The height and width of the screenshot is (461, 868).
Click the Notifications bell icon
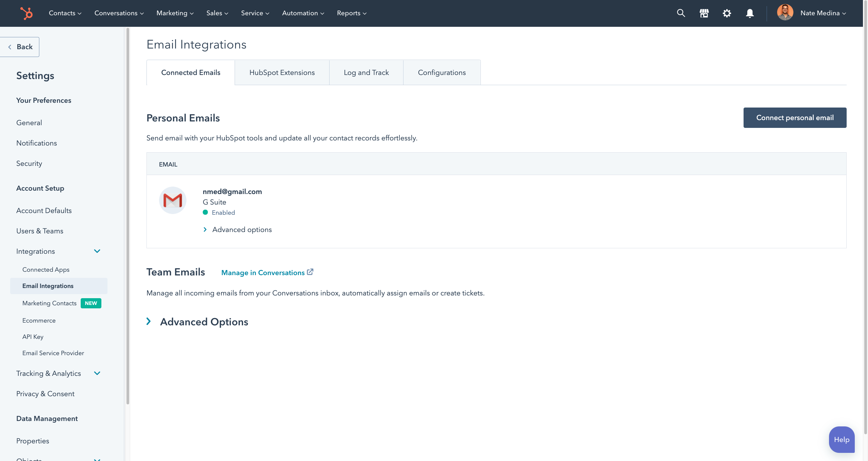tap(750, 13)
